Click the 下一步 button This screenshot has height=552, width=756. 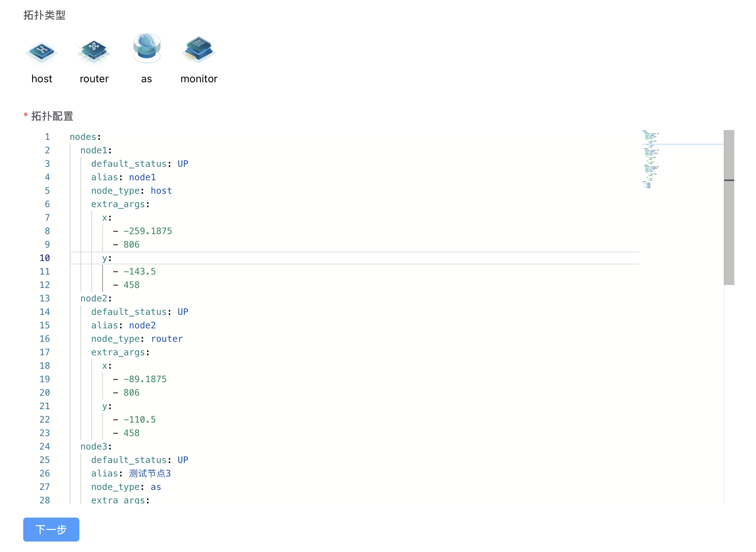[x=51, y=529]
